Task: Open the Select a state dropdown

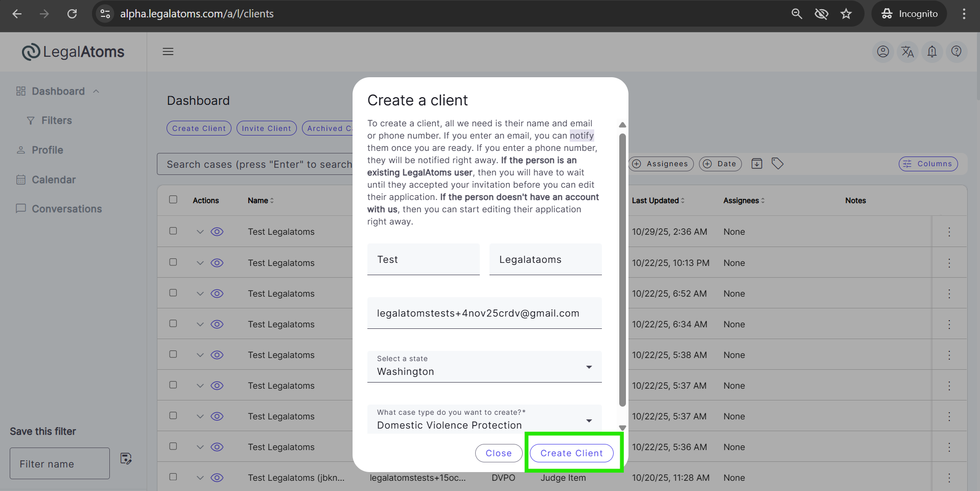Action: [x=484, y=367]
